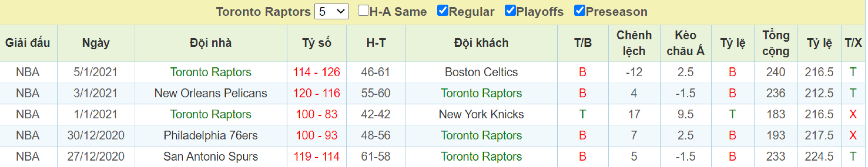Click the 114 - 126 score
This screenshot has height=167, width=868.
[316, 72]
